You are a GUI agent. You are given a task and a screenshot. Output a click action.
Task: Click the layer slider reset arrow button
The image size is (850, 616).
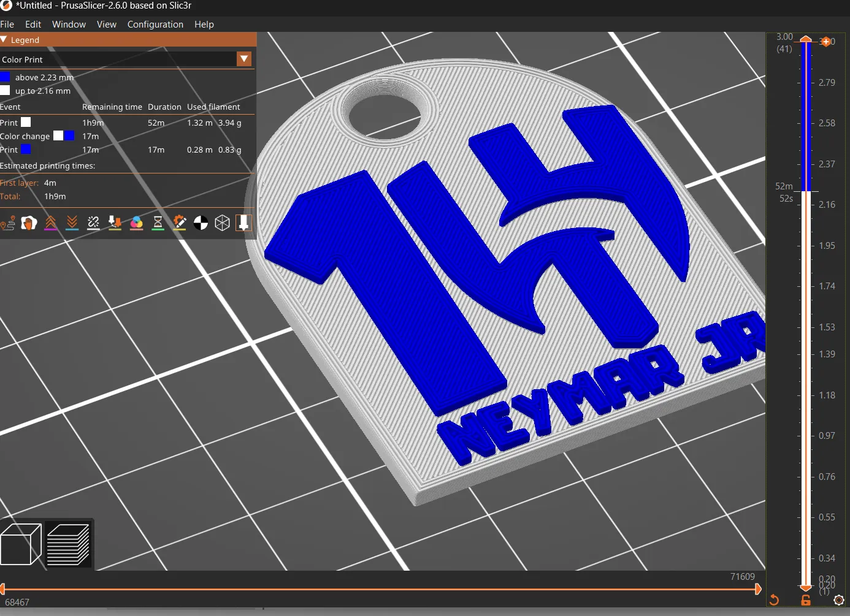(774, 600)
